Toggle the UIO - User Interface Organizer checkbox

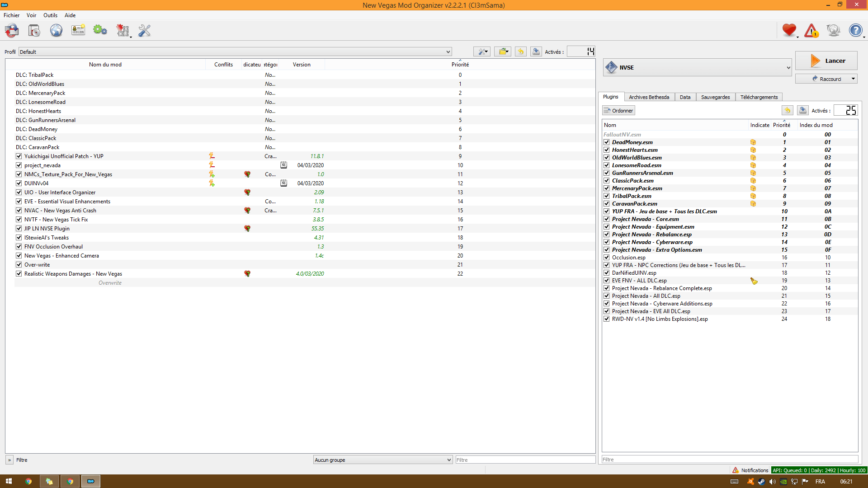[19, 192]
